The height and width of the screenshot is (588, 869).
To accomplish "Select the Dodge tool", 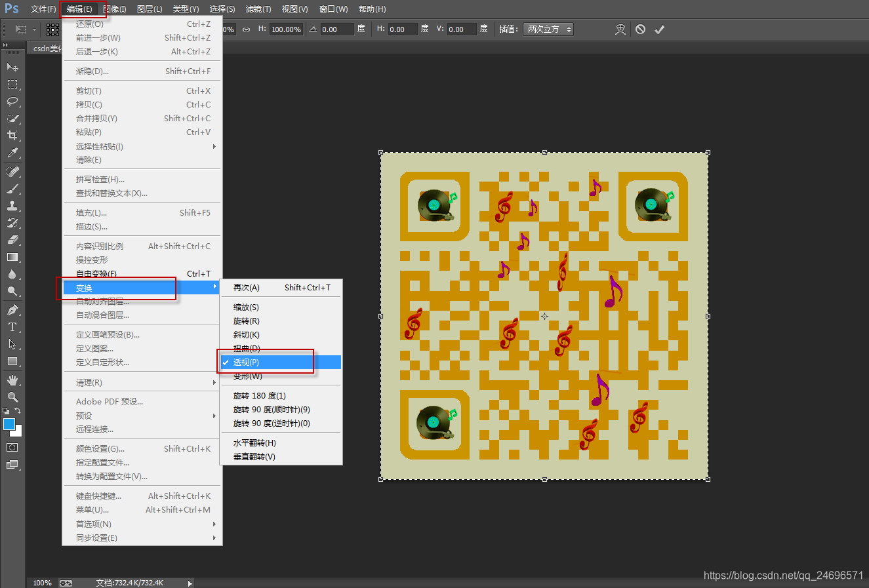I will tap(12, 291).
